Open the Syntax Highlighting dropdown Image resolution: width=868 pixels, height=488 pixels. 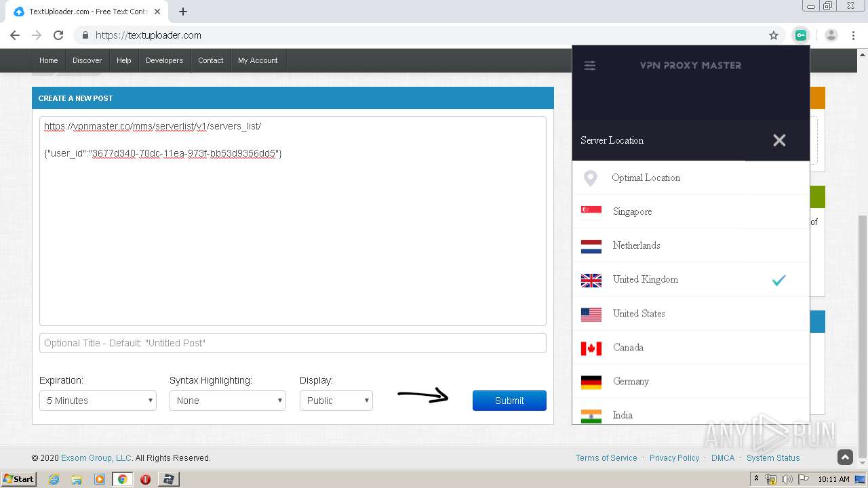click(229, 401)
